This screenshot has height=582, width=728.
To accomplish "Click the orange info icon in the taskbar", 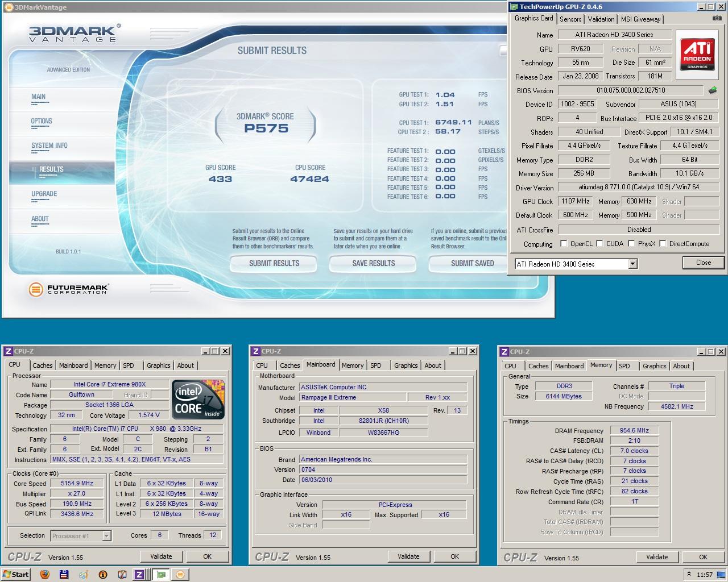I will point(103,574).
